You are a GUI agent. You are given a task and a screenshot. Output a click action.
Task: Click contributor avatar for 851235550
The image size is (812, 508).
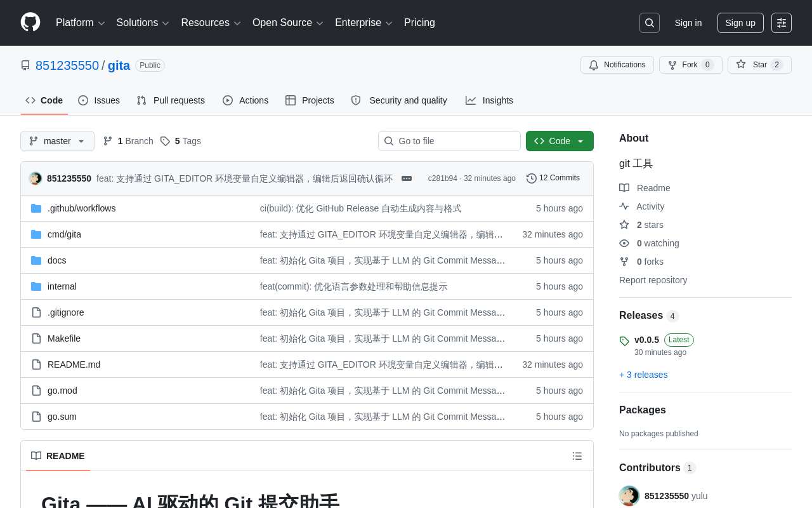click(x=629, y=496)
